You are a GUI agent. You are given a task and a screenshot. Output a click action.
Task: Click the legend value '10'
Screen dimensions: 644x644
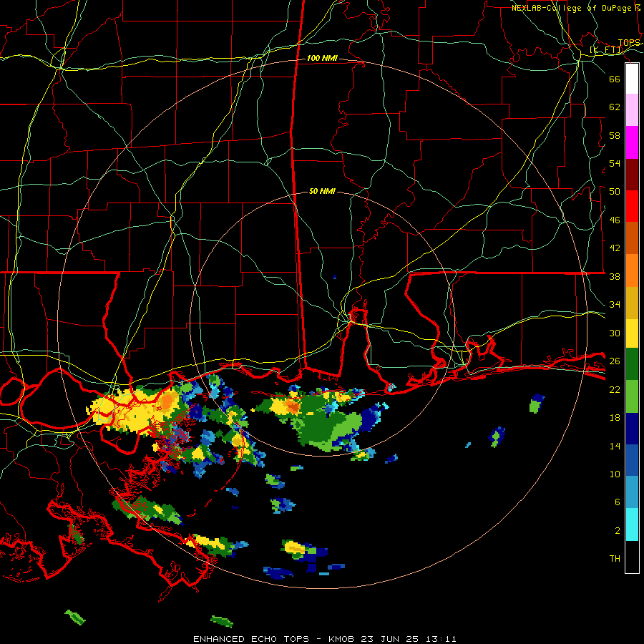615,474
